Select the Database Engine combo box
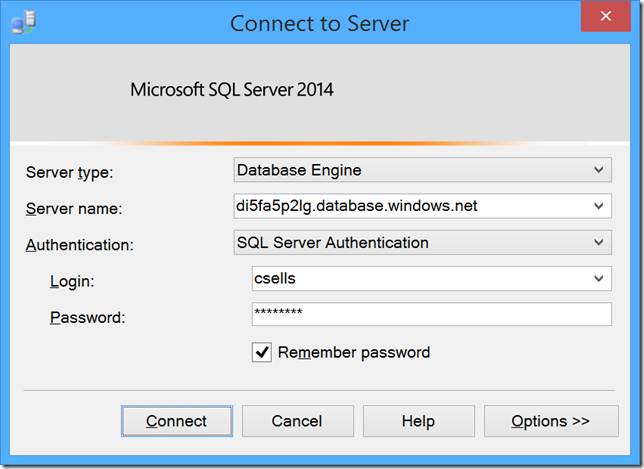 click(423, 170)
